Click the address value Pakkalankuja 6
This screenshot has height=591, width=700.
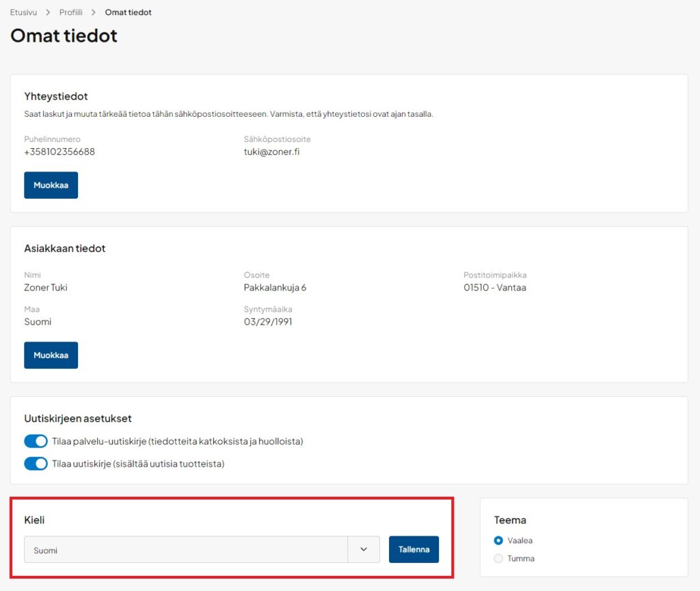click(x=275, y=288)
